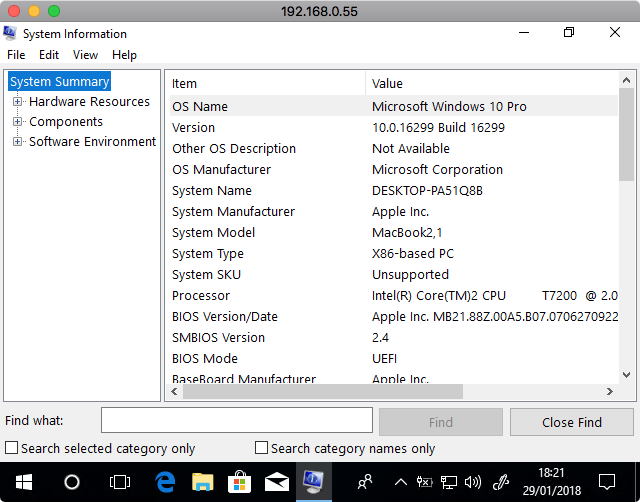
Task: Click System Information title bar app icon
Action: click(x=10, y=33)
